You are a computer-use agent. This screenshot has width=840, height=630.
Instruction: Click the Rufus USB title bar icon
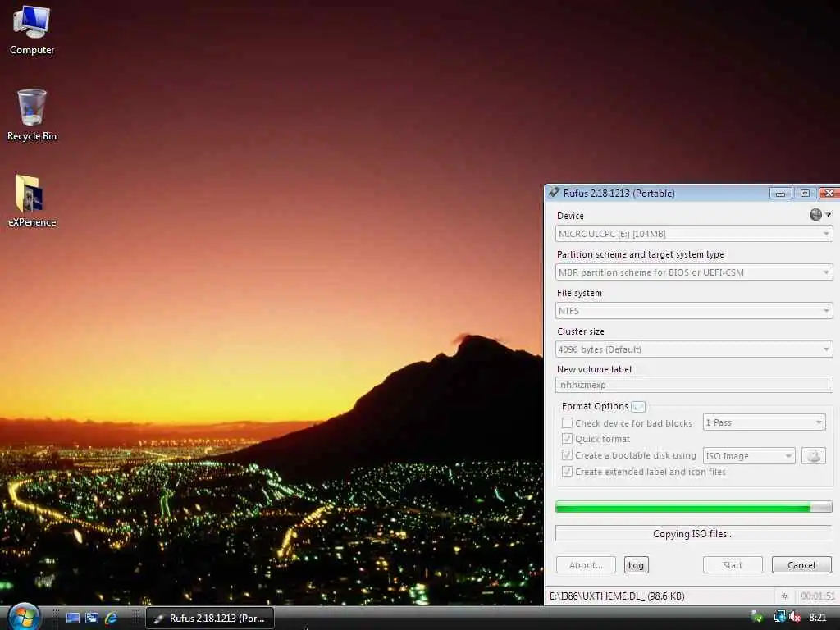[x=554, y=193]
